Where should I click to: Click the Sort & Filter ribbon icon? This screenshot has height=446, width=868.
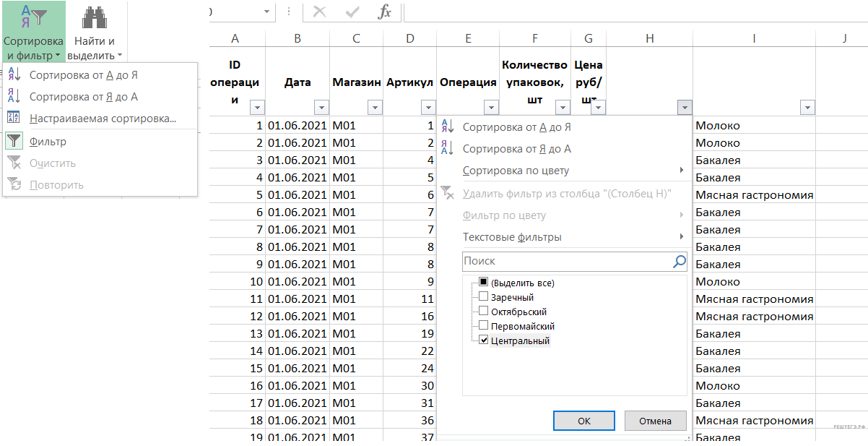pyautogui.click(x=33, y=18)
